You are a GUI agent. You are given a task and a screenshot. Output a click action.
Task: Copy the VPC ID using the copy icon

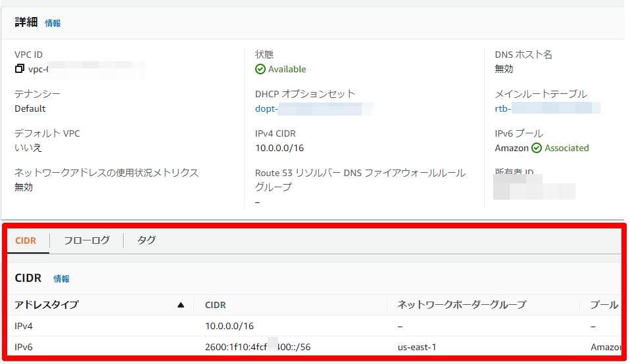[19, 68]
